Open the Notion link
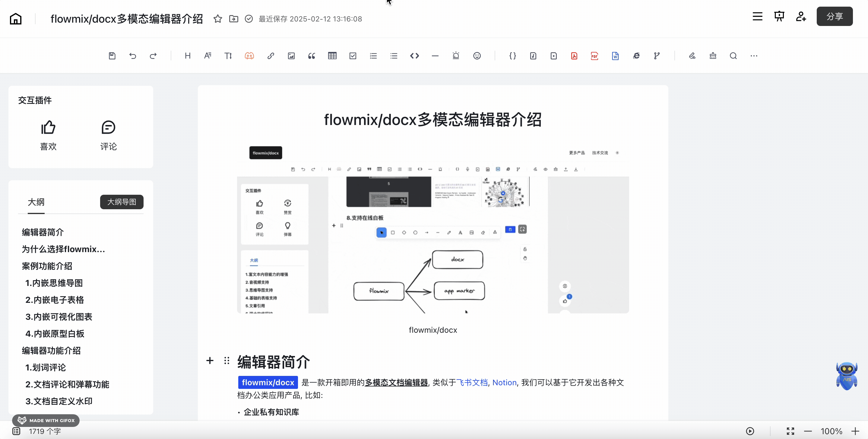This screenshot has width=868, height=439. pyautogui.click(x=504, y=382)
